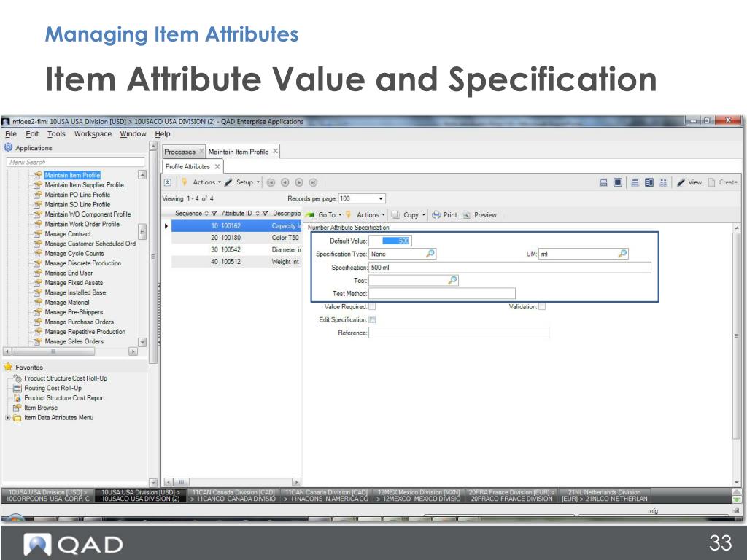Select the Maintain Item Profile tab
Screen dimensions: 747x560
[x=239, y=152]
